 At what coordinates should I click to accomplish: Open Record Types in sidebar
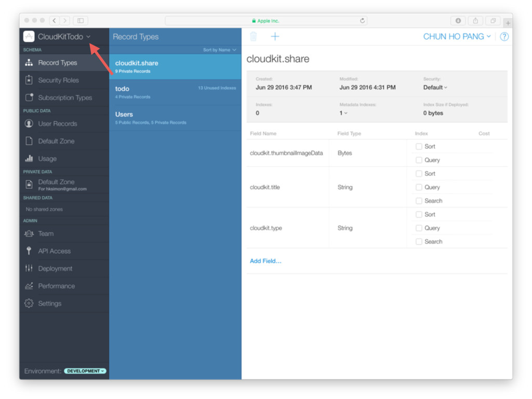point(64,62)
